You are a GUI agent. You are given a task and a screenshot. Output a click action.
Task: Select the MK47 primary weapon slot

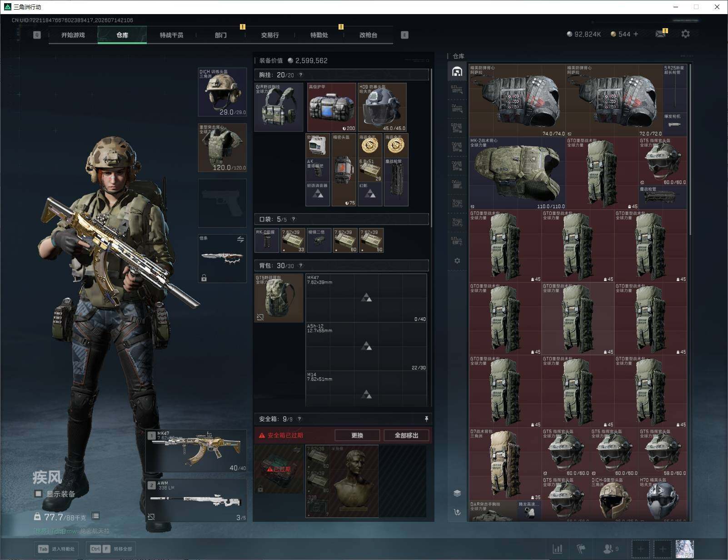coord(196,450)
